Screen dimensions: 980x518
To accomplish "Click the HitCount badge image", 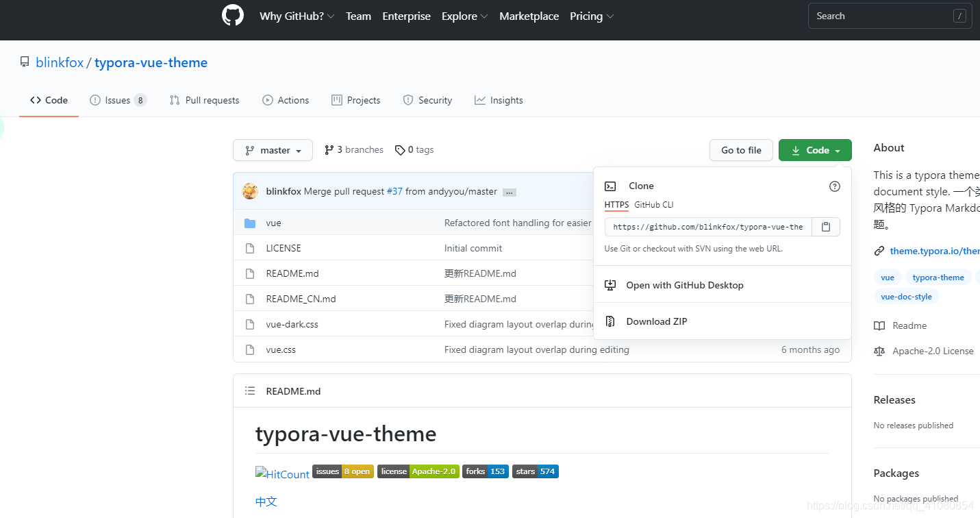I will (282, 473).
